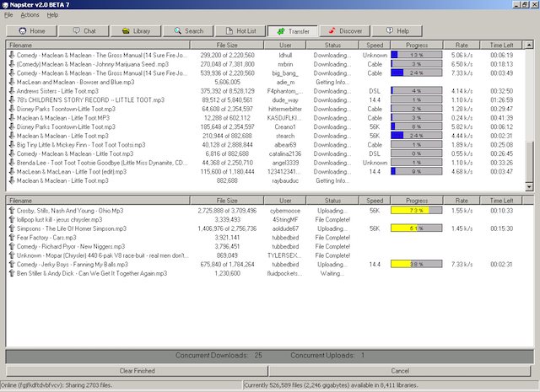This screenshot has height=392, width=540.
Task: Sort downloads by File Size column header
Action: click(227, 45)
